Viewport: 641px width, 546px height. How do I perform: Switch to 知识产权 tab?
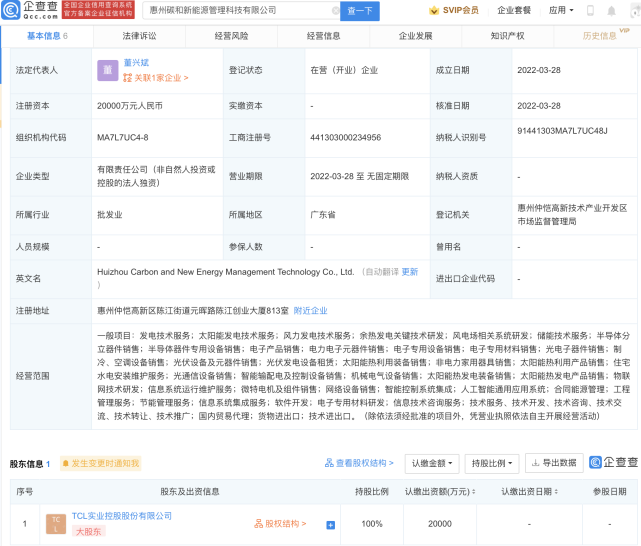coord(507,36)
